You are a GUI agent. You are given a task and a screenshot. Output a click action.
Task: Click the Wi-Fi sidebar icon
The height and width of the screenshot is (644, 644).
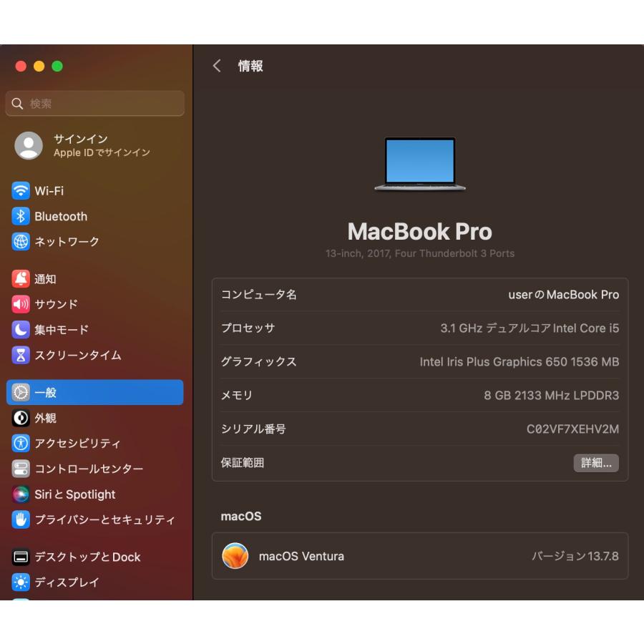(21, 190)
